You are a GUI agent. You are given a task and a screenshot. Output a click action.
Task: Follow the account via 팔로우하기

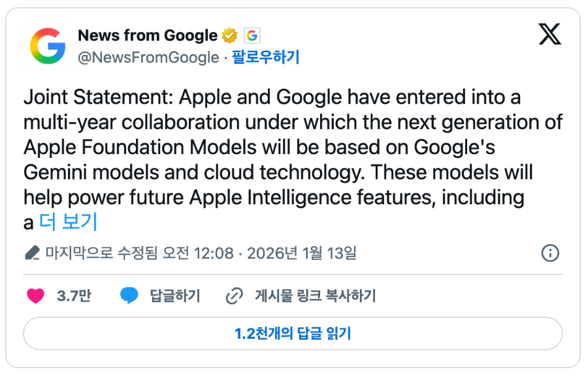[x=266, y=57]
